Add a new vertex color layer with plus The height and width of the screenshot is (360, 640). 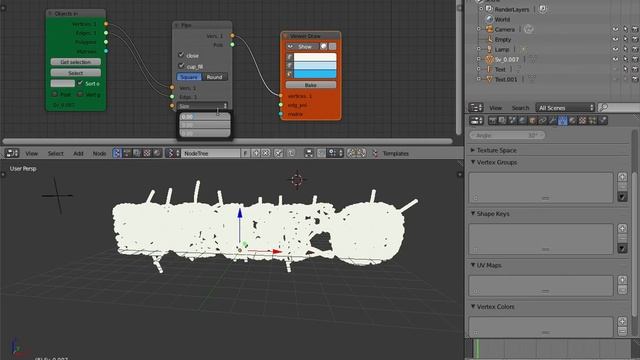[x=622, y=322]
